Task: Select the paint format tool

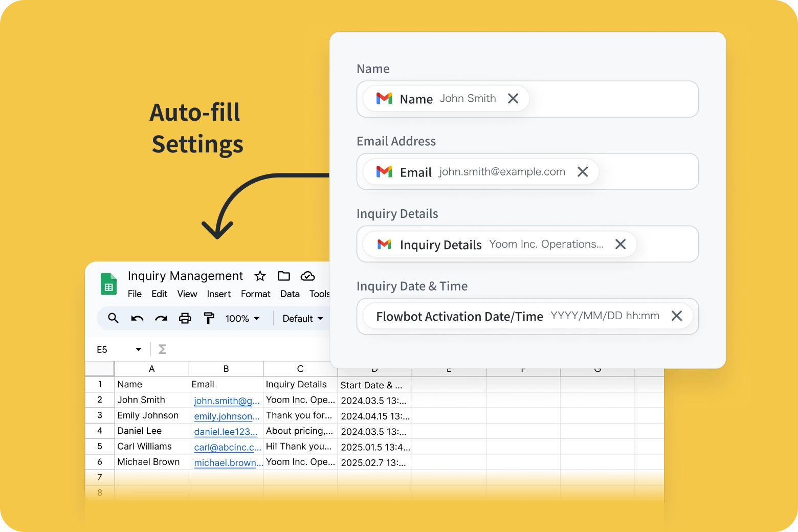Action: point(209,318)
